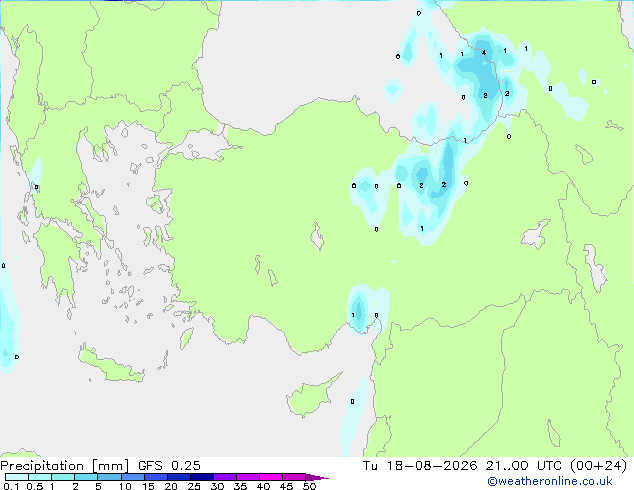Screen dimensions: 634x490
Task: Click the 25–30 mm dark navy swatch
Action: tap(202, 477)
